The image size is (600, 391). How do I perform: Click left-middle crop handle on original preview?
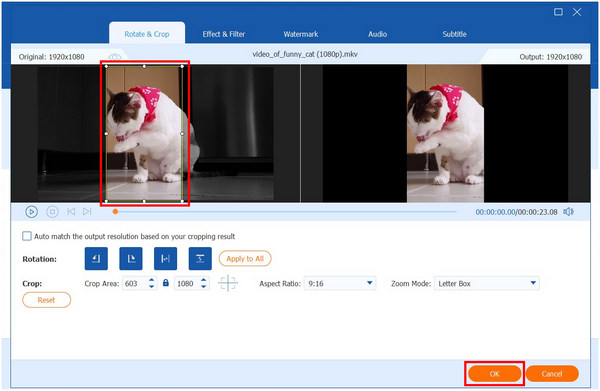click(x=106, y=134)
